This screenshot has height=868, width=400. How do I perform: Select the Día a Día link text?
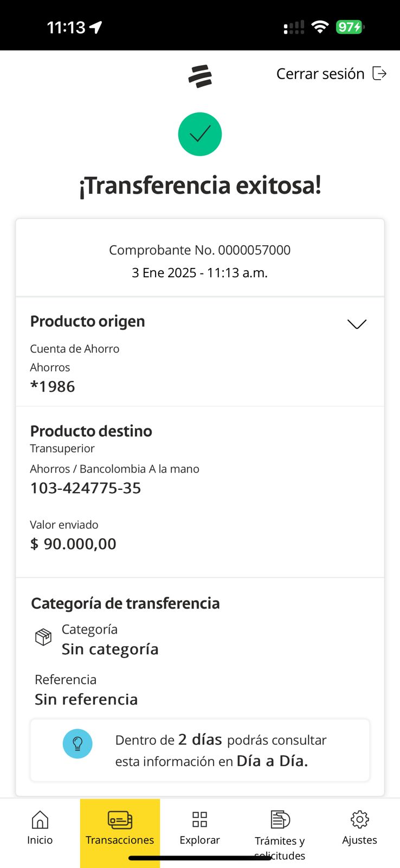pyautogui.click(x=272, y=761)
